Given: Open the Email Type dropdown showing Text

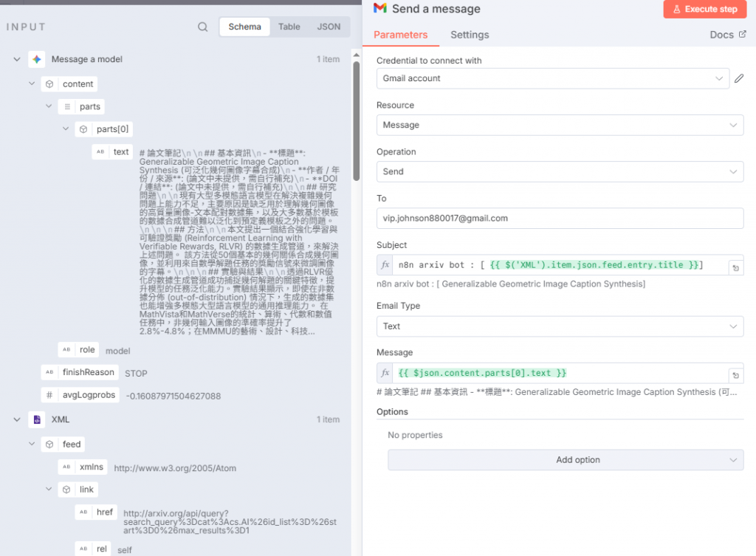Looking at the screenshot, I should tap(560, 326).
